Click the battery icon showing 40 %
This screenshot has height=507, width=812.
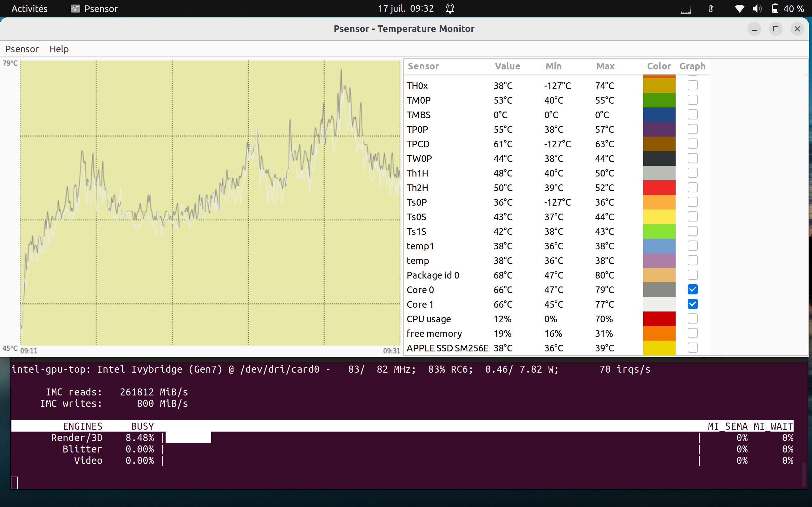[x=775, y=9]
